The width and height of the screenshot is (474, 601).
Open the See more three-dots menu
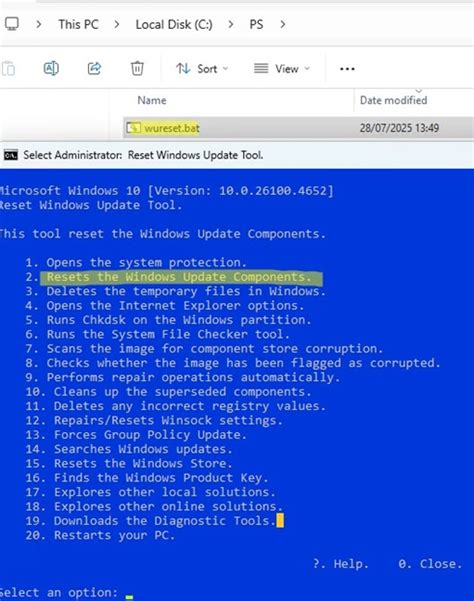[347, 69]
